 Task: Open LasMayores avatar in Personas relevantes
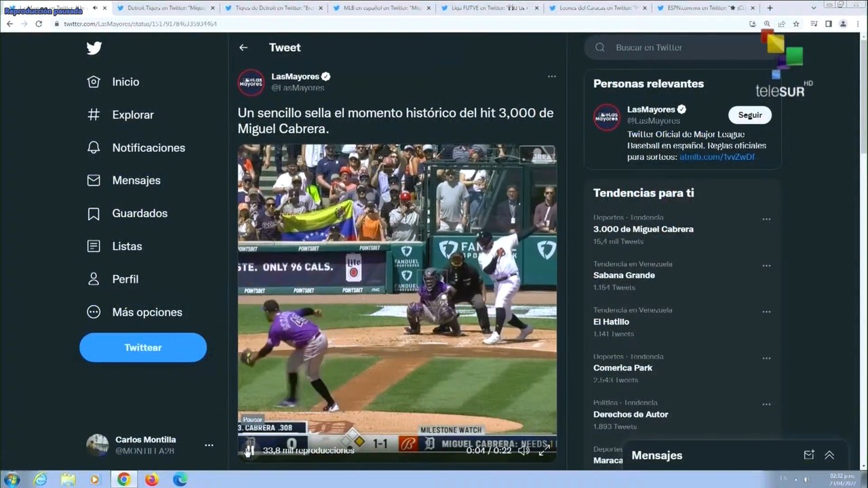607,117
